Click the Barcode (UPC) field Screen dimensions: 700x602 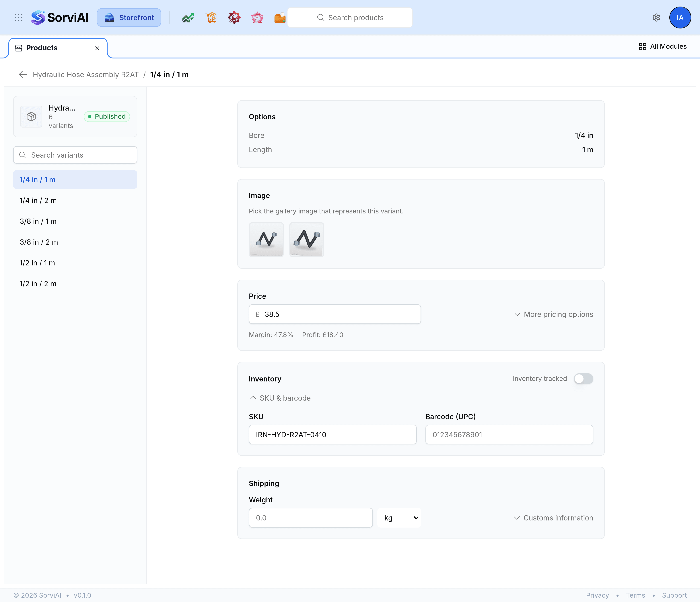[x=509, y=434]
